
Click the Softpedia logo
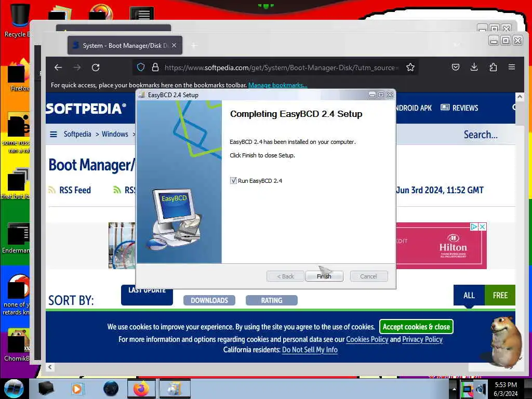coord(86,109)
